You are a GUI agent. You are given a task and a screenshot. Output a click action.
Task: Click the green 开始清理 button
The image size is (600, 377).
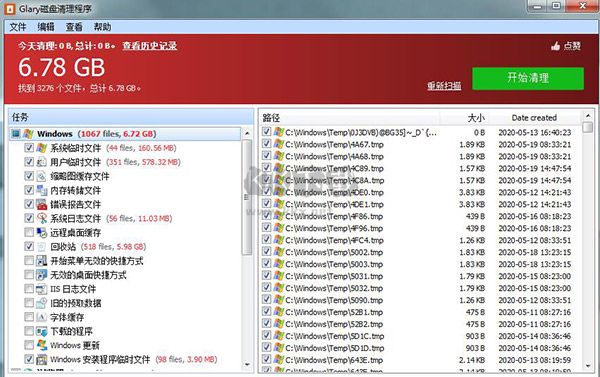(528, 79)
